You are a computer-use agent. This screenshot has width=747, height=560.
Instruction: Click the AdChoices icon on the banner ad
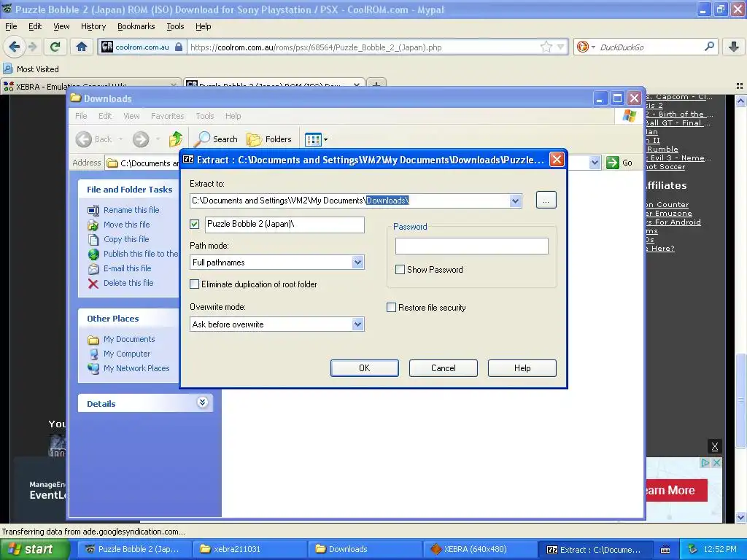pyautogui.click(x=705, y=462)
